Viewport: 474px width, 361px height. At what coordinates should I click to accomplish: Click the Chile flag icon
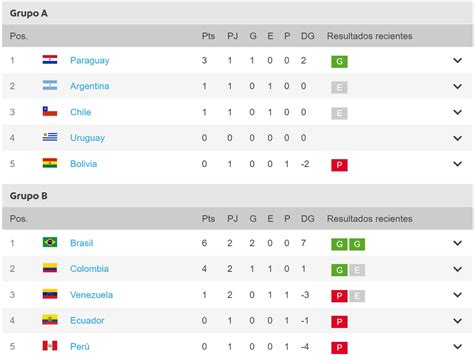(x=50, y=111)
